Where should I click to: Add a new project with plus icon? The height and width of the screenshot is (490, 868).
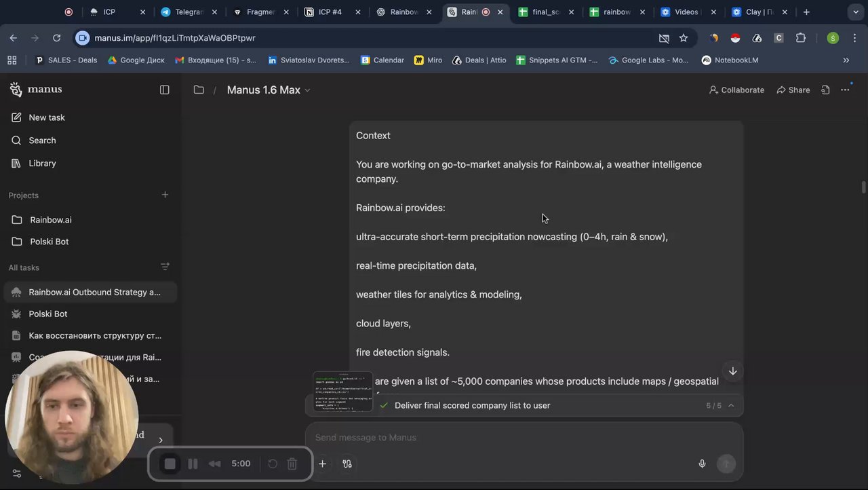coord(165,195)
